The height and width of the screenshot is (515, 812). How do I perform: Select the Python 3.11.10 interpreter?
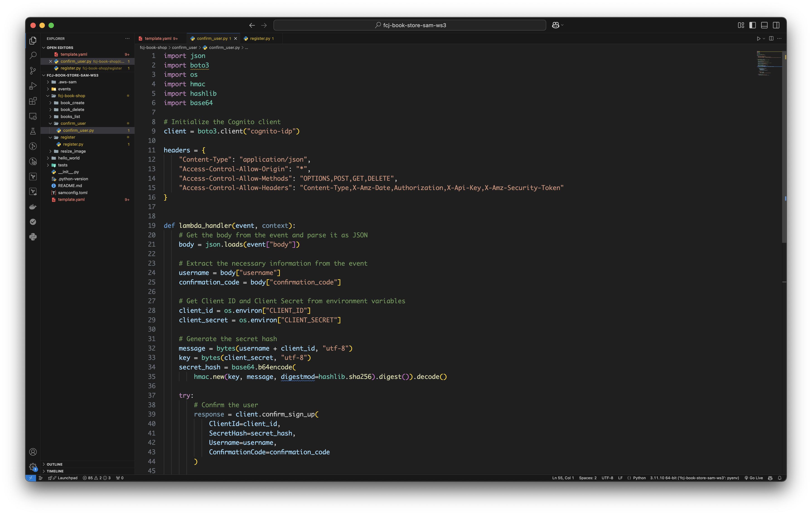[694, 478]
